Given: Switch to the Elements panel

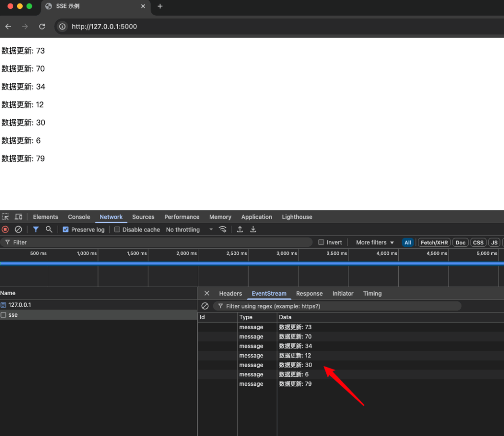Looking at the screenshot, I should pyautogui.click(x=46, y=217).
